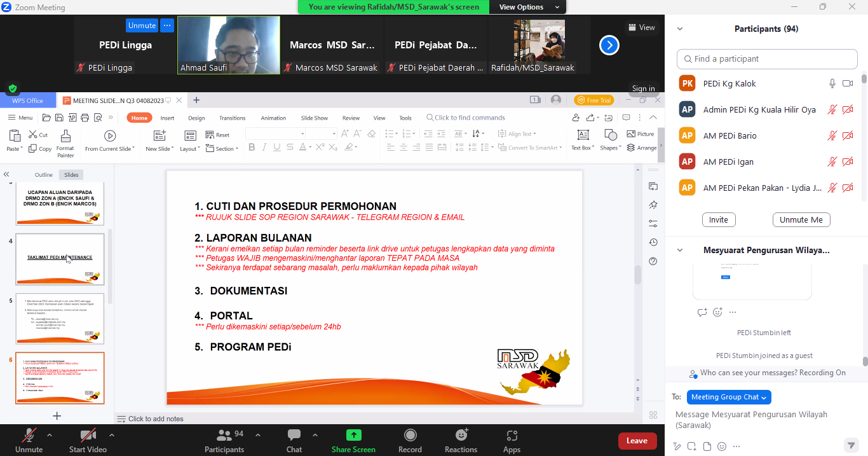Switch to the Insert ribbon tab
868x456 pixels.
pyautogui.click(x=167, y=118)
